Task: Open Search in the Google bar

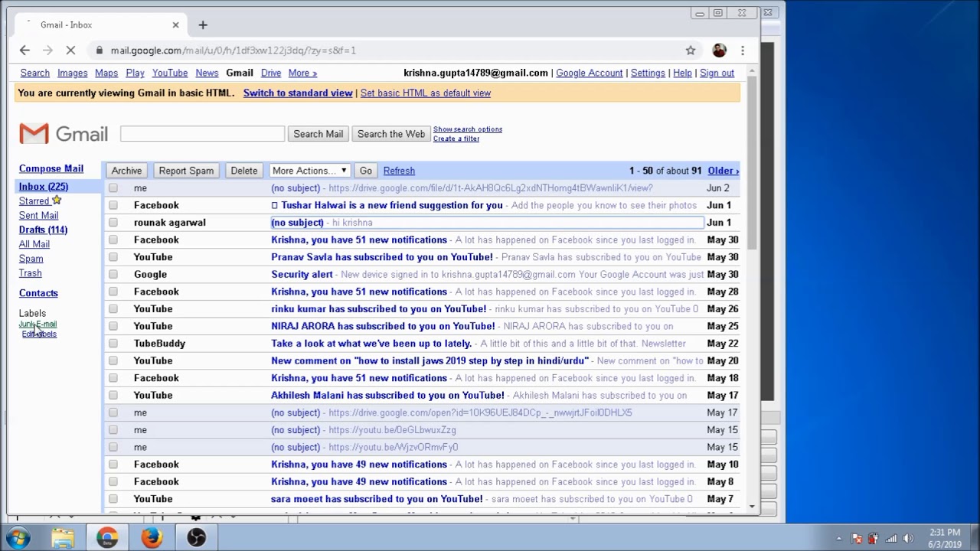Action: click(34, 73)
